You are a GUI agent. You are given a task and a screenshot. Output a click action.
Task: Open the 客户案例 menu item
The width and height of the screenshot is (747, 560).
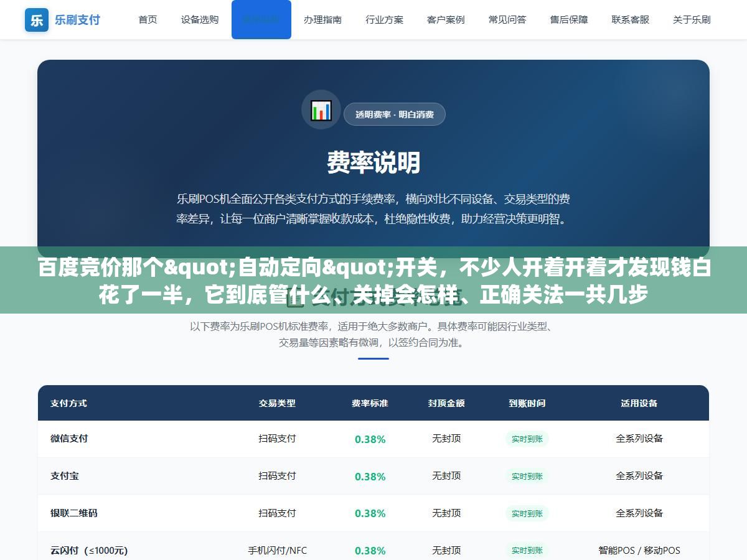(446, 19)
